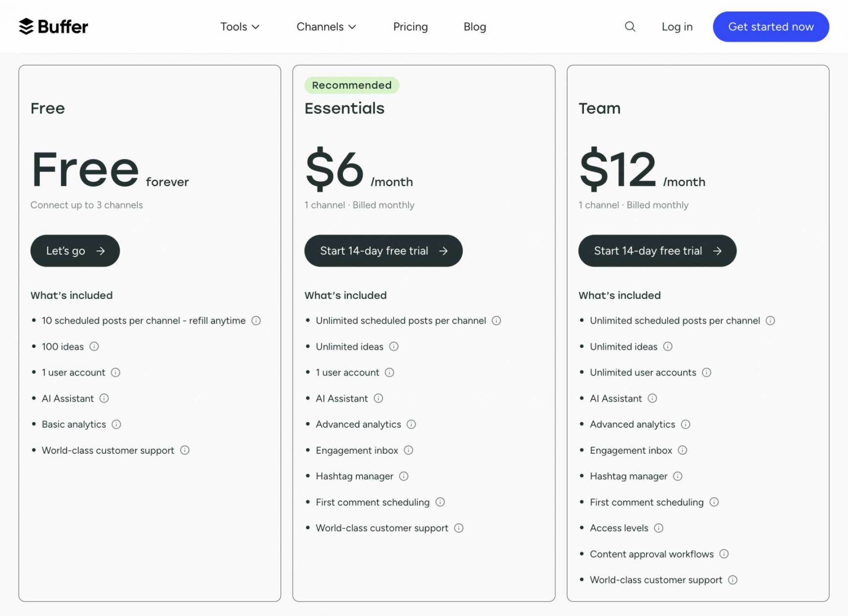The height and width of the screenshot is (616, 848).
Task: Open info icon next to Basic analytics
Action: 116,424
